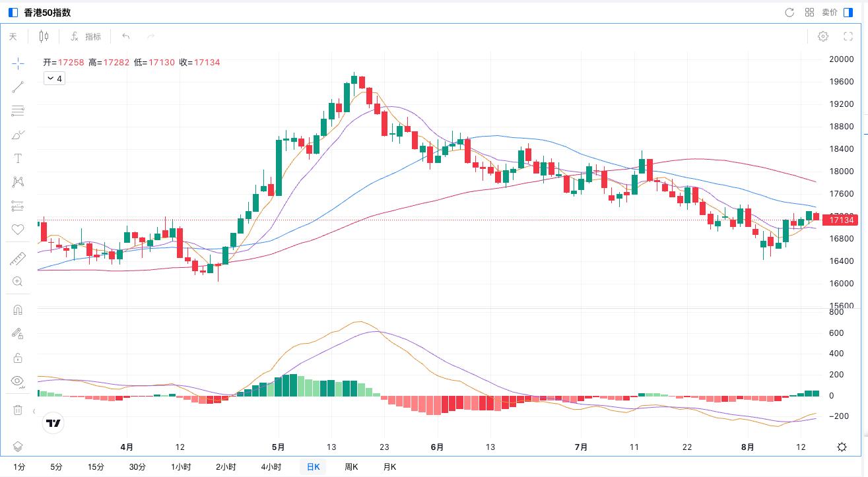Click the refresh chart button
Screen dimensions: 868x477
[789, 13]
